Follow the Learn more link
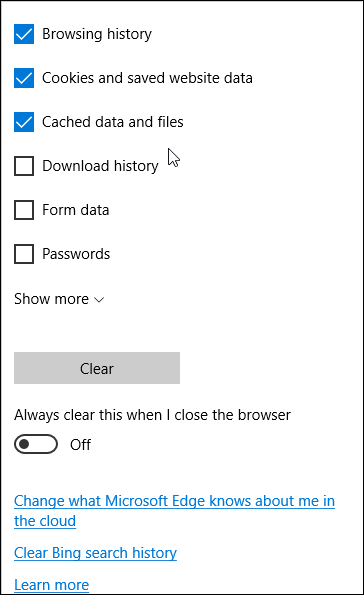364x595 pixels. pyautogui.click(x=51, y=585)
